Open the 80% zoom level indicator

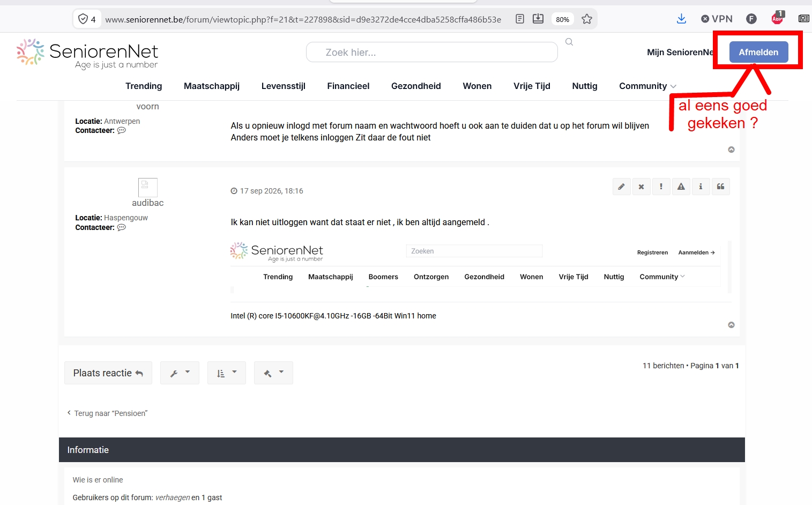point(562,19)
